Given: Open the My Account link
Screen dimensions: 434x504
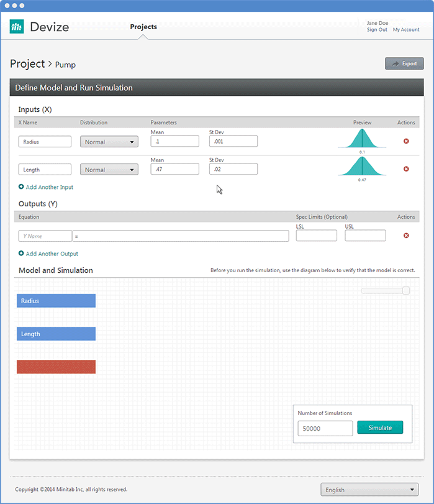Looking at the screenshot, I should (406, 30).
